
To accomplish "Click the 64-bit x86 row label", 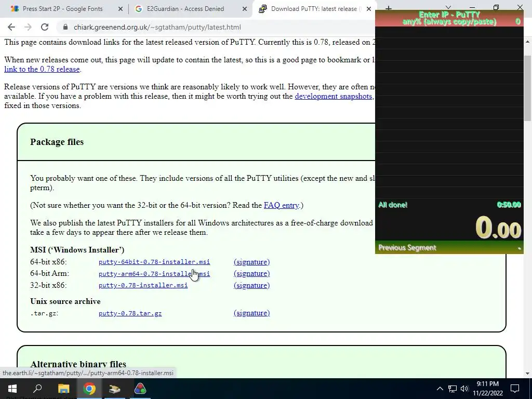I will pos(48,262).
